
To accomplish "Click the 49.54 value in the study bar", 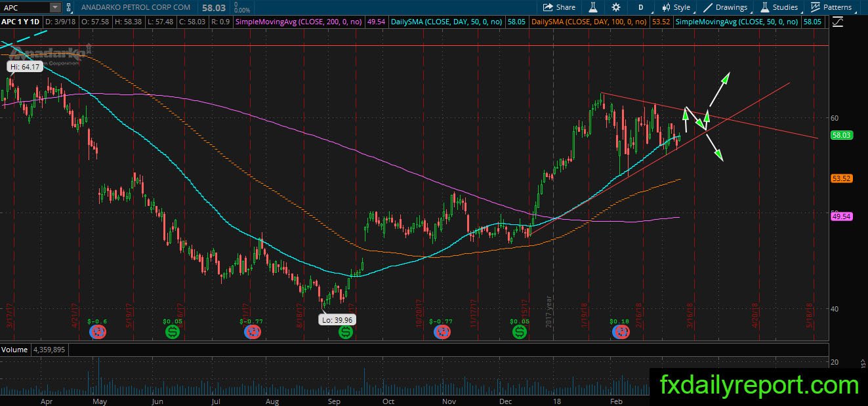I will click(377, 22).
